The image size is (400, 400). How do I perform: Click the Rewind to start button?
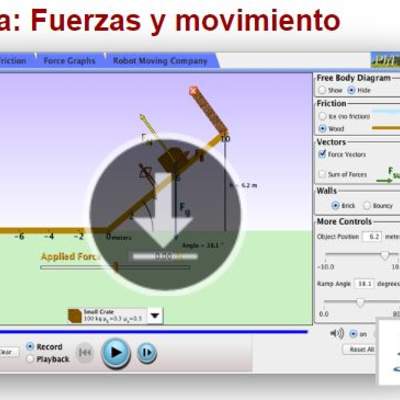85,353
